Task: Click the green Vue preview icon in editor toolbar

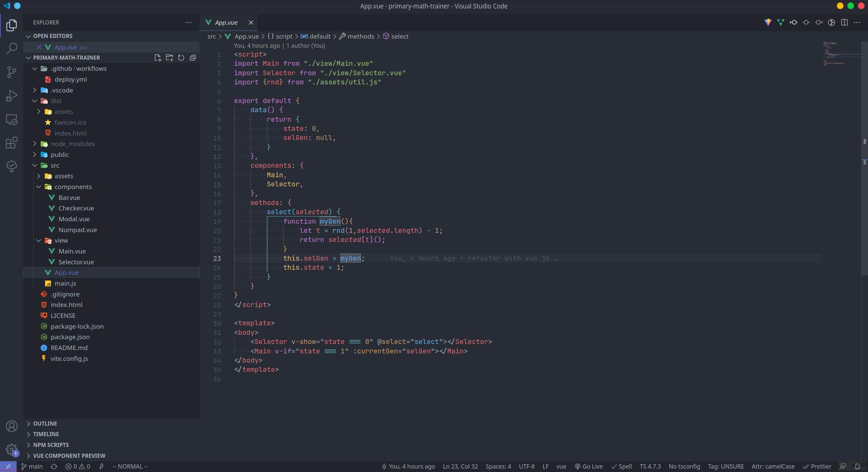Action: tap(781, 22)
